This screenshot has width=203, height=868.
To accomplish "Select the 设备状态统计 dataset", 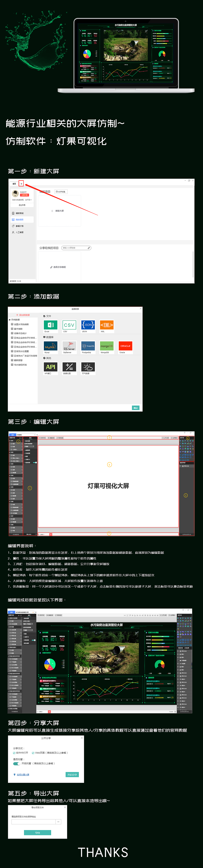I will click(19, 333).
